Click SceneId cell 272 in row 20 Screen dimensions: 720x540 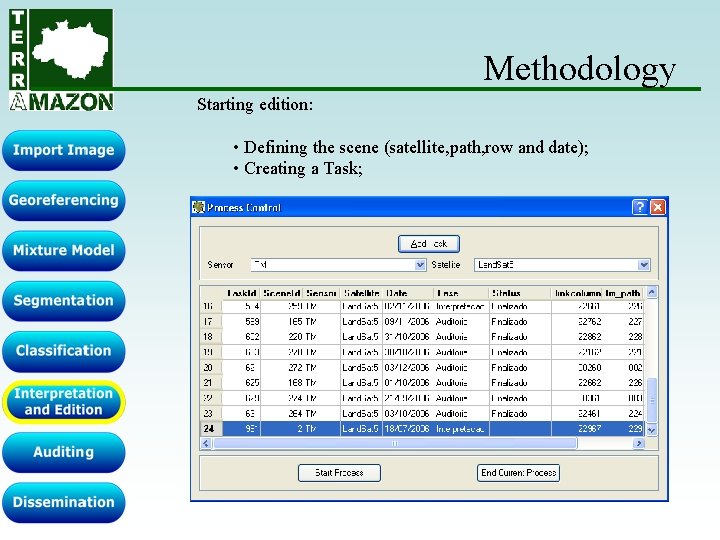coord(282,367)
